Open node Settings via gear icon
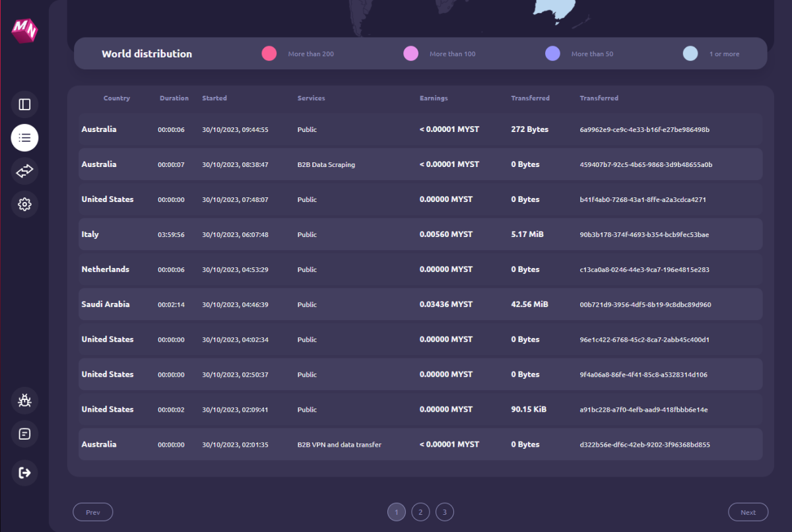Screen dimensions: 792x532 pos(24,204)
